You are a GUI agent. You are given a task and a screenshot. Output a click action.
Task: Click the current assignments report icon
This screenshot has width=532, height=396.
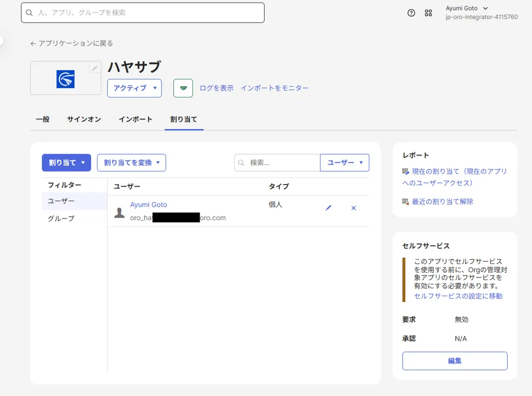[406, 172]
